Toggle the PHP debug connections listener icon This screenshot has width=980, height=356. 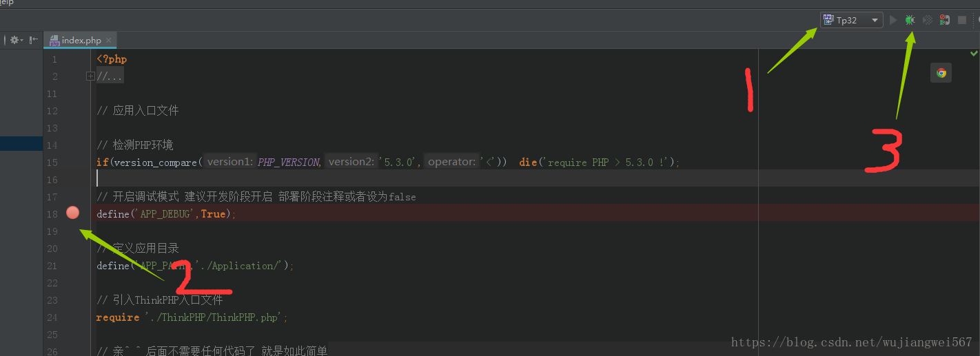click(945, 20)
